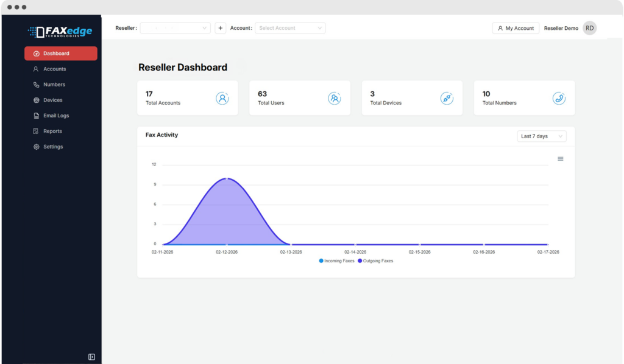Open Email Logs from the sidebar
624x364 pixels.
tap(55, 116)
